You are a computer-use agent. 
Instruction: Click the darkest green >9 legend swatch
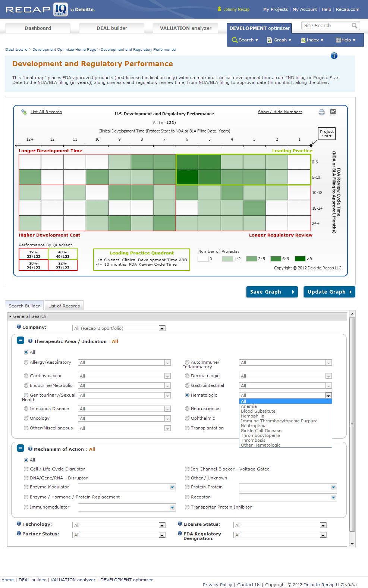[300, 259]
